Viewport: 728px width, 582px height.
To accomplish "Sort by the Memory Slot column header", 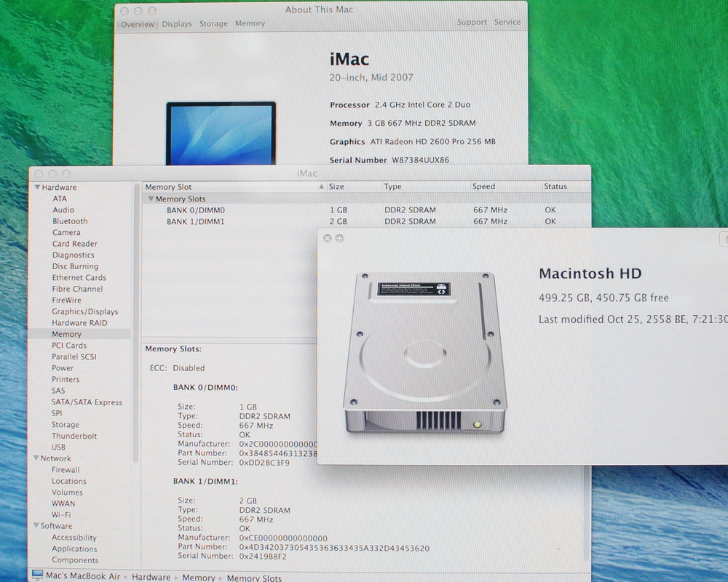I will tap(234, 186).
